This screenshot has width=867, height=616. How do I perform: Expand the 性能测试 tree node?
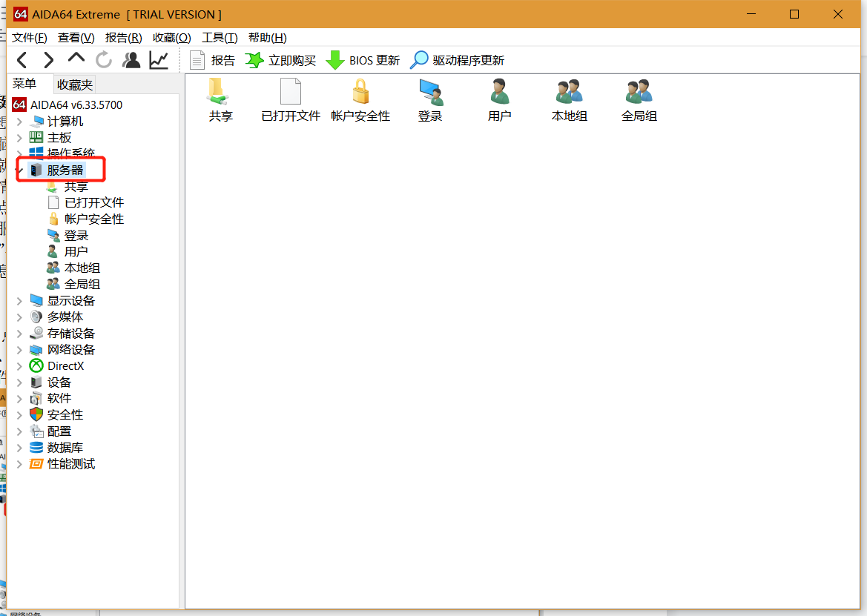(19, 464)
